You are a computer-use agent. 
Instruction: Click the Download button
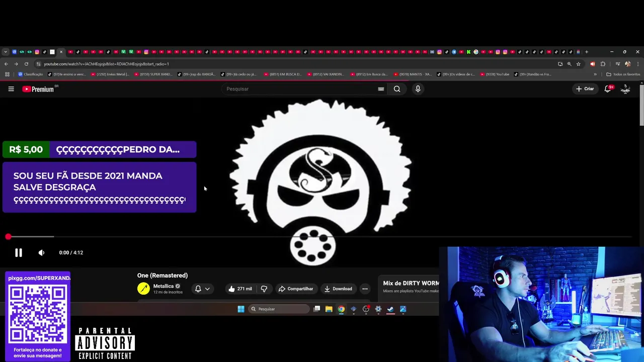[338, 289]
